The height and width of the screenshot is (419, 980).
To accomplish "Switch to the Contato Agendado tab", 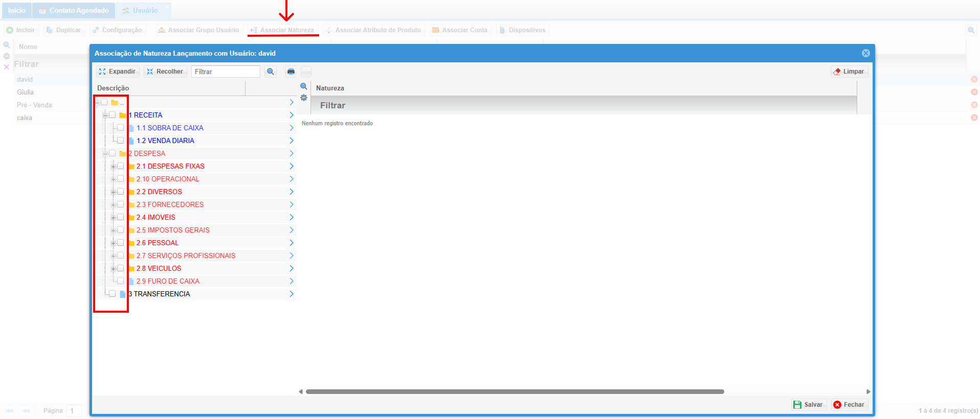I will coord(74,10).
